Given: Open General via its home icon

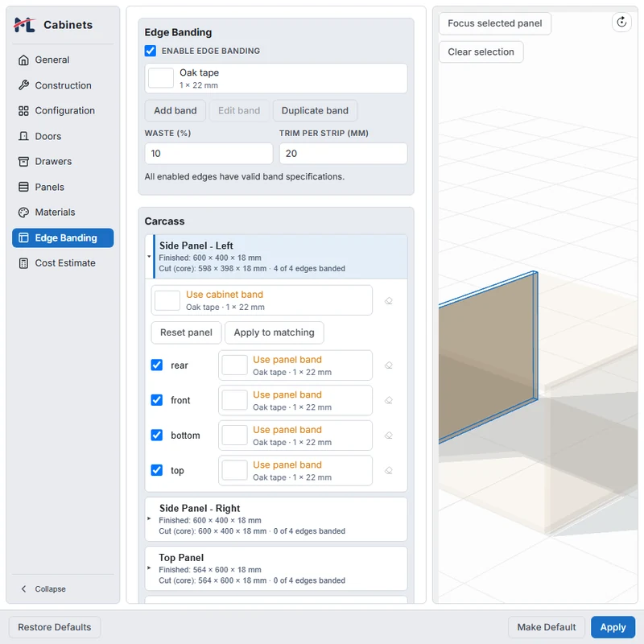Looking at the screenshot, I should click(23, 60).
